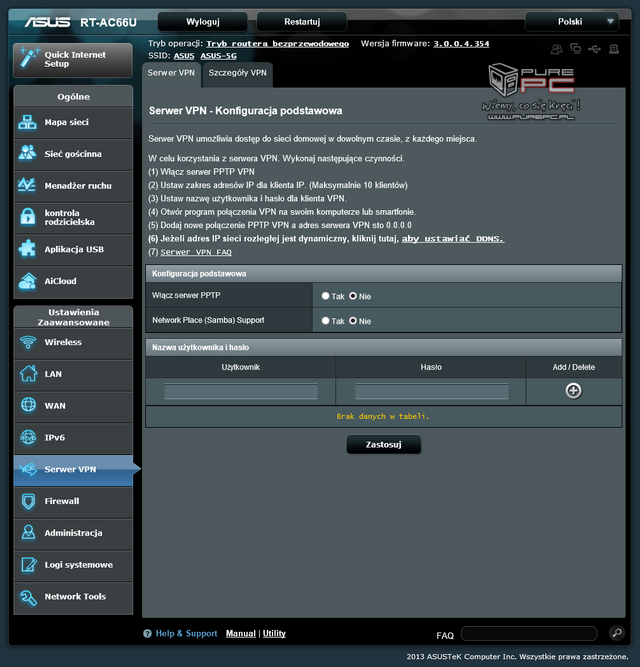
Task: Open Mapa sieci network map icon
Action: pyautogui.click(x=28, y=123)
